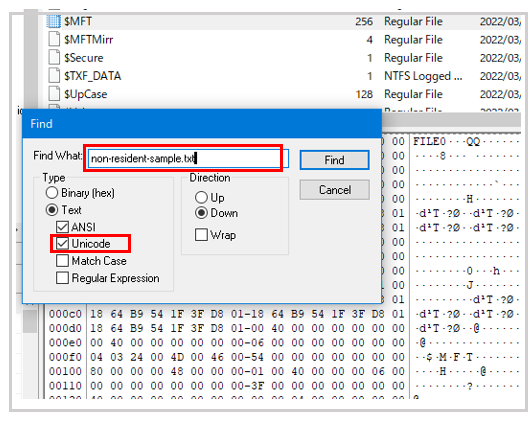Click the hex row at offset 000f0
The width and height of the screenshot is (532, 426).
[x=284, y=357]
